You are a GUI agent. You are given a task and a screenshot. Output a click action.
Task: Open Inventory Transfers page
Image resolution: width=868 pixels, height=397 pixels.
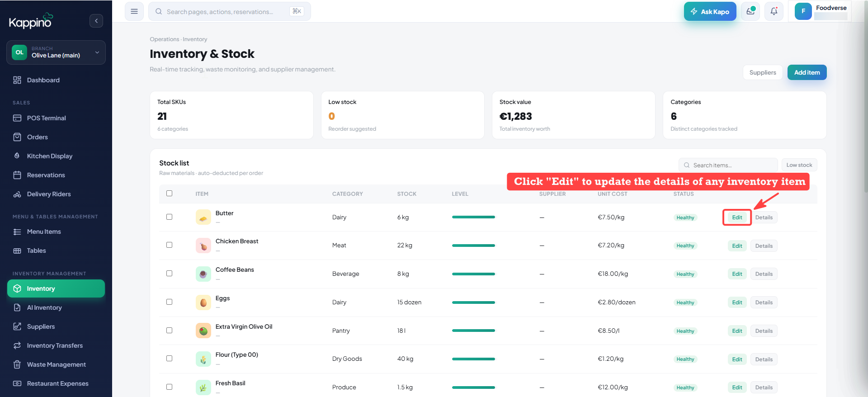(x=56, y=345)
